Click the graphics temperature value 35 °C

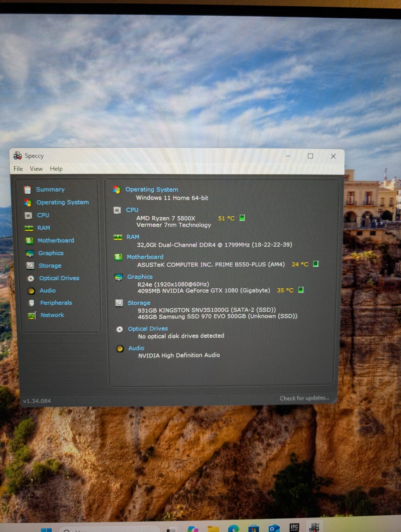pos(285,290)
